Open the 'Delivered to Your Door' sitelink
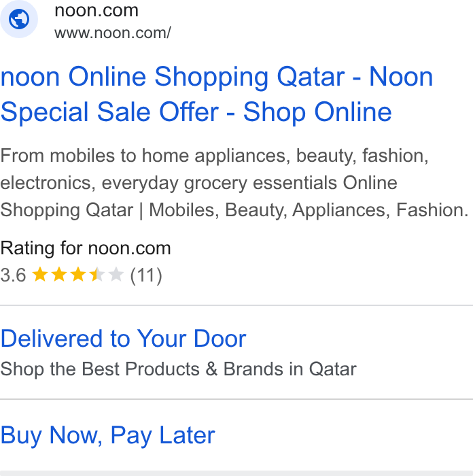473x476 pixels. click(123, 339)
